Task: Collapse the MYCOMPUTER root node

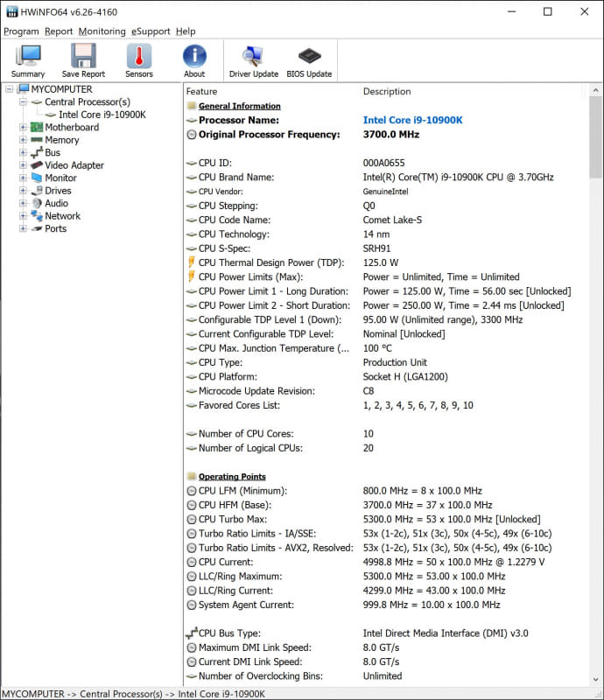Action: pyautogui.click(x=9, y=89)
